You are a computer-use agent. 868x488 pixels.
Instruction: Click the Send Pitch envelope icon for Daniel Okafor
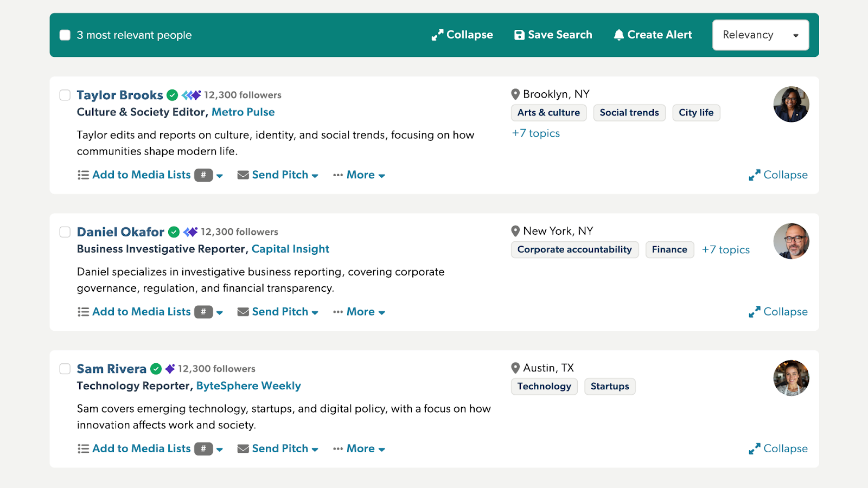click(x=242, y=311)
